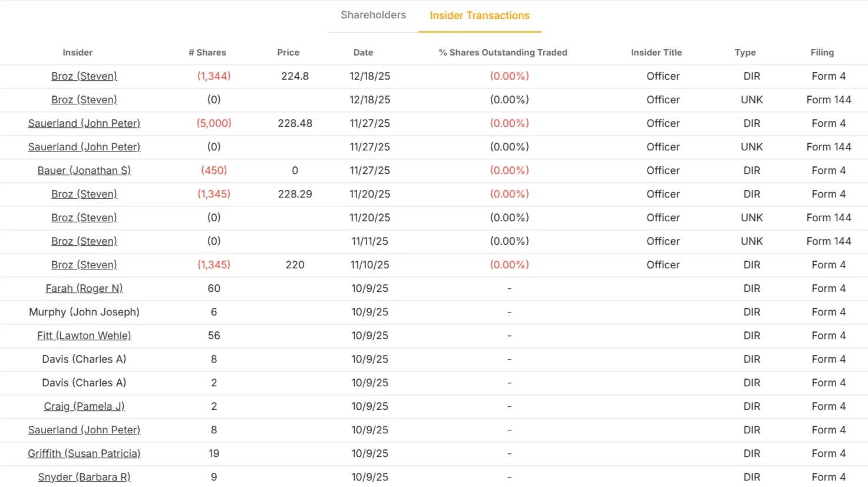Open Sauerland (John Peter) link with 8 shares

84,430
